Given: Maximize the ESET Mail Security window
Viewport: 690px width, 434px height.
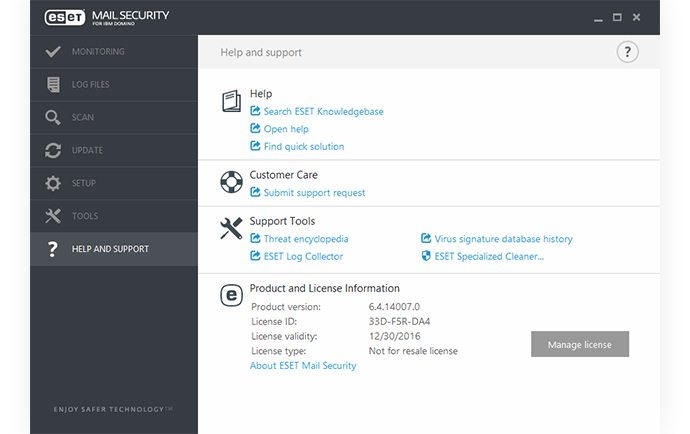Looking at the screenshot, I should tap(617, 17).
